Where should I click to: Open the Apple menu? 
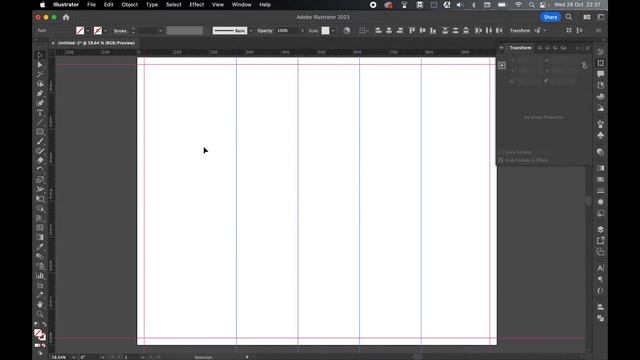coord(42,5)
